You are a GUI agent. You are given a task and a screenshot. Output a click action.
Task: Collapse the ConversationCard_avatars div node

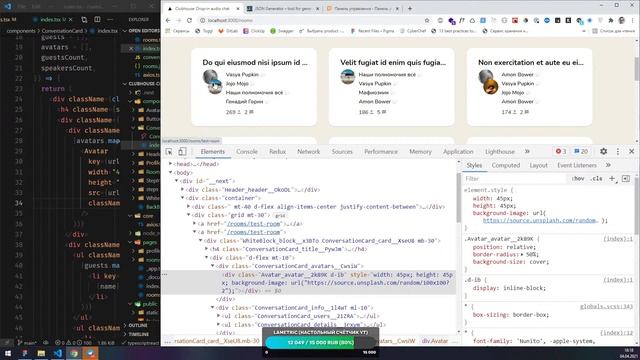(212, 266)
